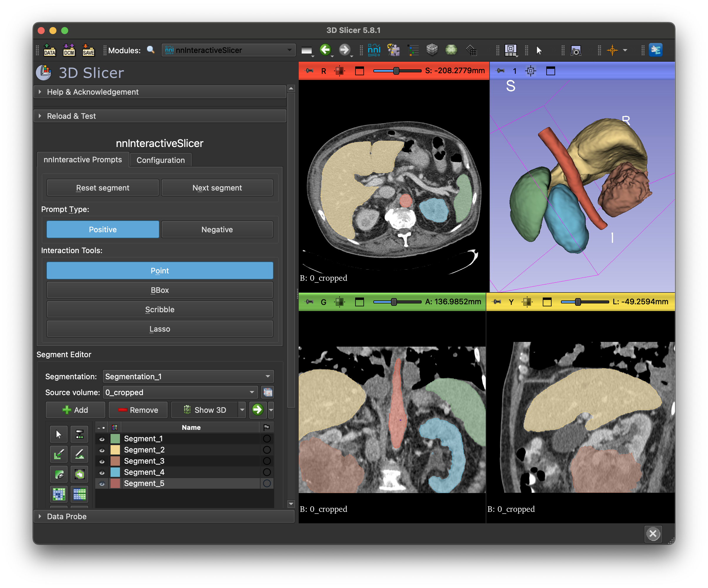Center the 3D view icon

(531, 71)
